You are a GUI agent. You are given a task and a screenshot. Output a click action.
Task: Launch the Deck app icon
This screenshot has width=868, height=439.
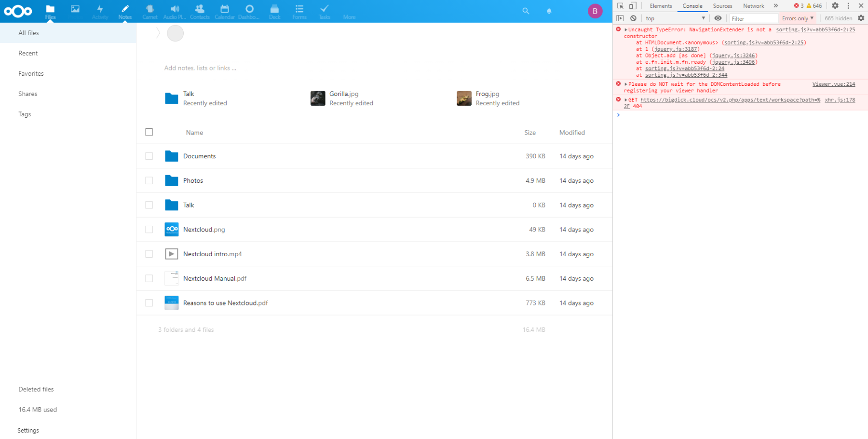point(274,11)
